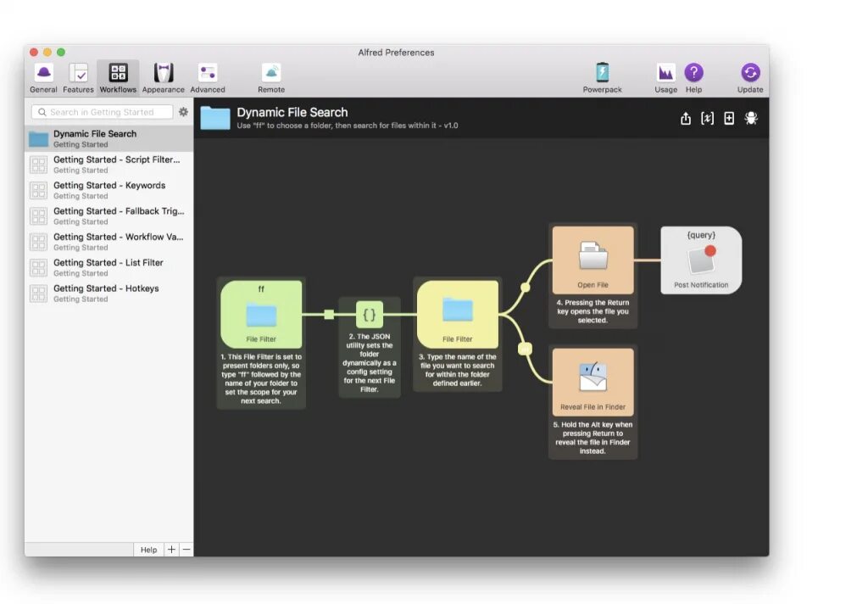The height and width of the screenshot is (604, 868).
Task: Click the Help question mark icon
Action: pyautogui.click(x=693, y=73)
